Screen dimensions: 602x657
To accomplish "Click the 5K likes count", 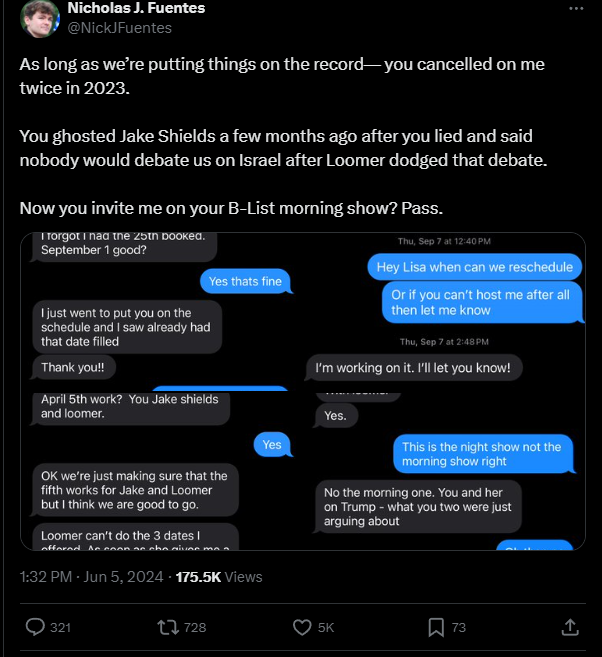I will tap(326, 628).
